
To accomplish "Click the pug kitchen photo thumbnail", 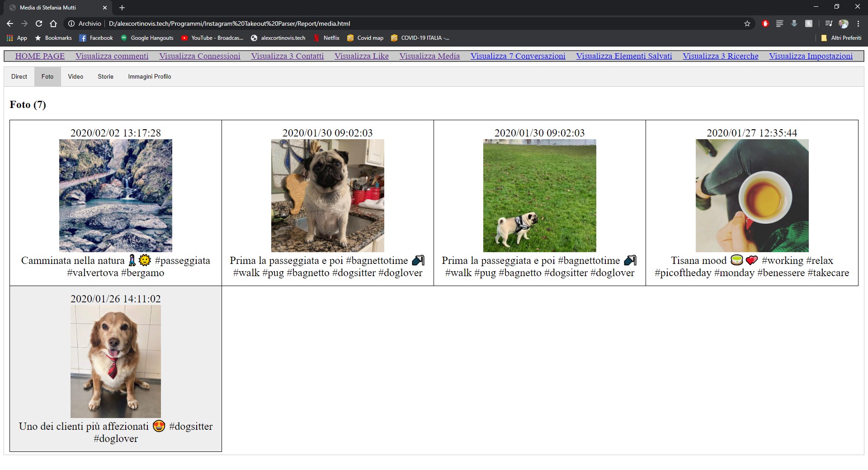I will pos(327,195).
